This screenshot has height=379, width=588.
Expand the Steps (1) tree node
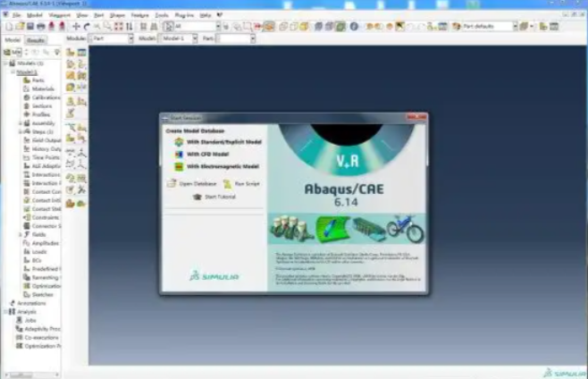tap(20, 131)
